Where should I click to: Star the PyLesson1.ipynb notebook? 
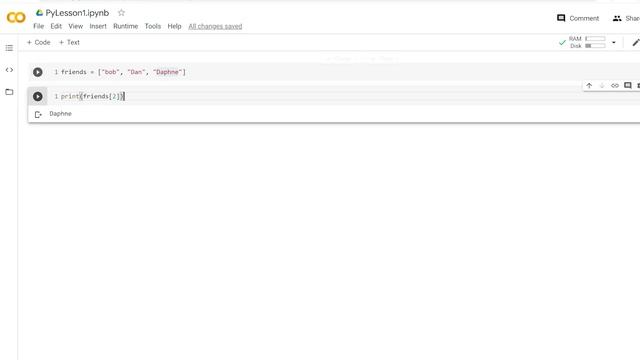pos(121,13)
